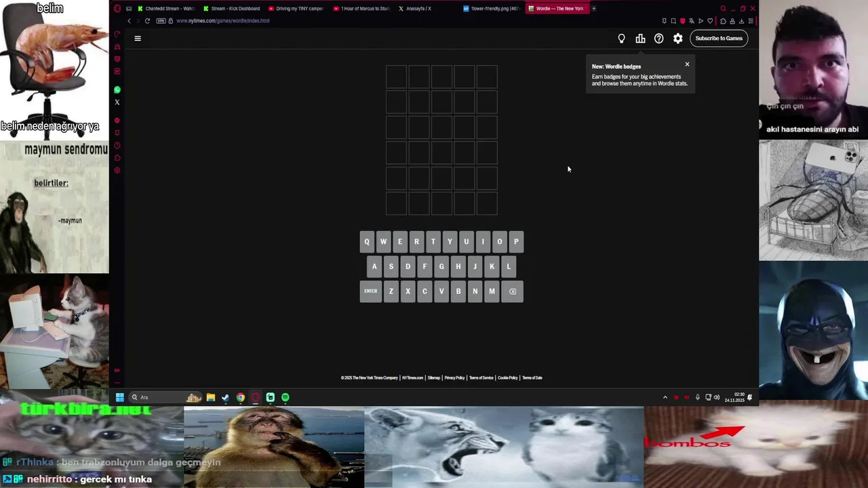Tap the L key on the Wordle keyboard
Image resolution: width=868 pixels, height=488 pixels.
509,266
